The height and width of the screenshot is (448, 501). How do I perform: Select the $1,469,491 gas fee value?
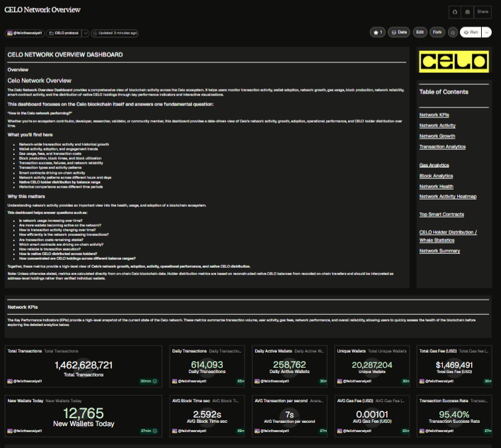pos(454,365)
